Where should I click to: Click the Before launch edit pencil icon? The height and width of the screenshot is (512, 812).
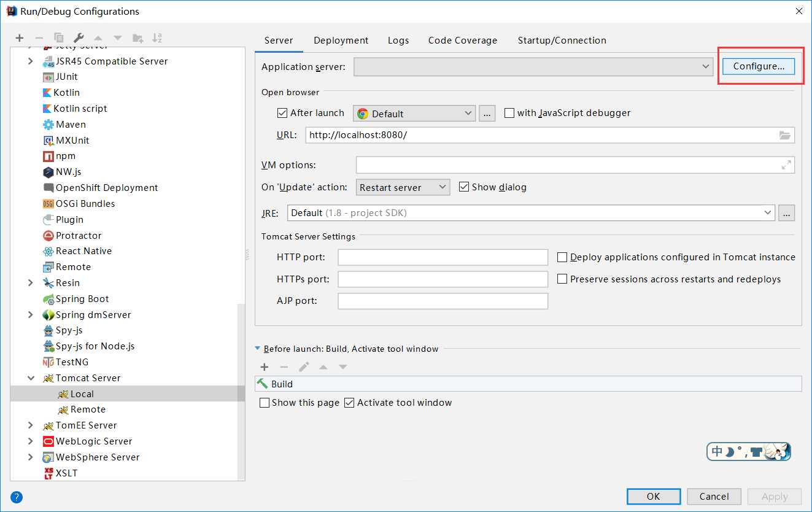(x=304, y=367)
